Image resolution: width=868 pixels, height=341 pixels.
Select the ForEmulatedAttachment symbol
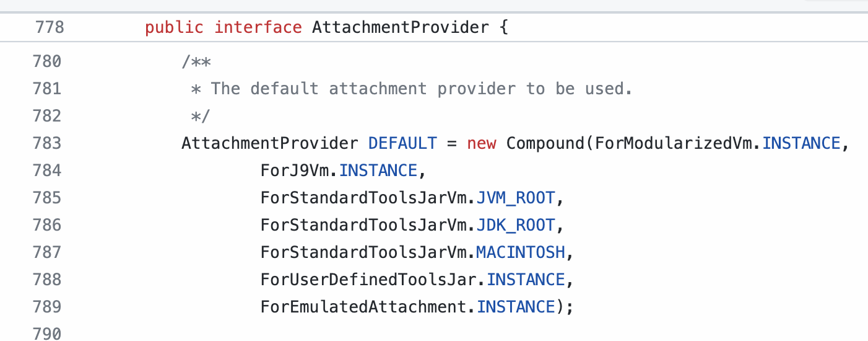click(364, 307)
